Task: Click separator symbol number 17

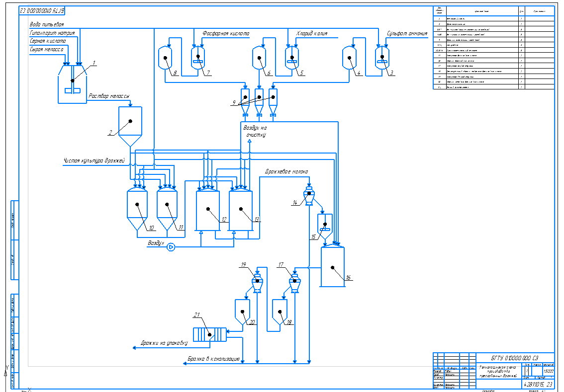Action: pyautogui.click(x=294, y=283)
